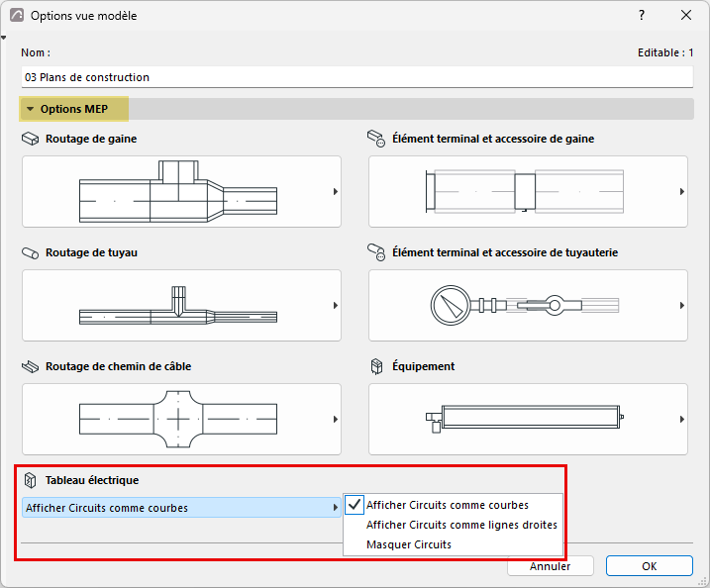The height and width of the screenshot is (588, 710).
Task: Click the Routage de gaine duct preview
Action: [178, 191]
